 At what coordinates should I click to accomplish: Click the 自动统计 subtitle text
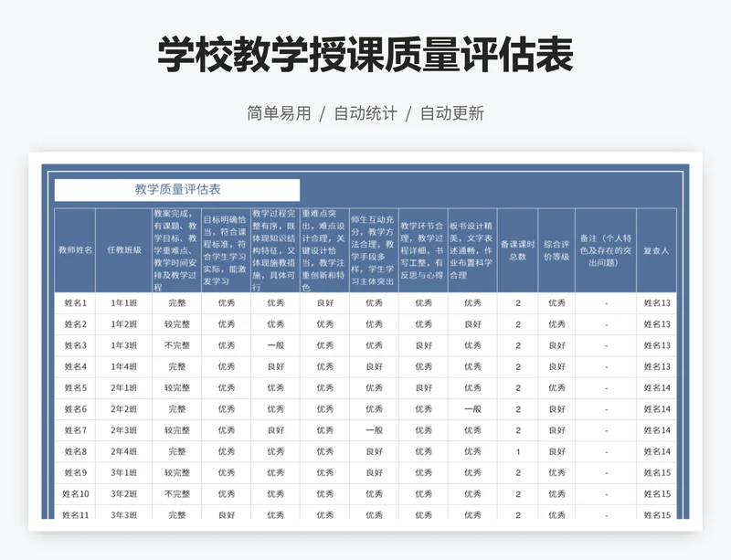point(365,113)
